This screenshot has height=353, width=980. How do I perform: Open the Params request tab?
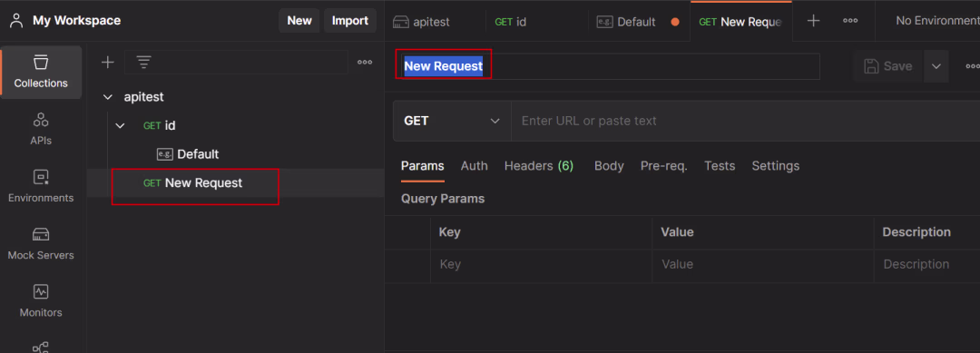pyautogui.click(x=423, y=166)
